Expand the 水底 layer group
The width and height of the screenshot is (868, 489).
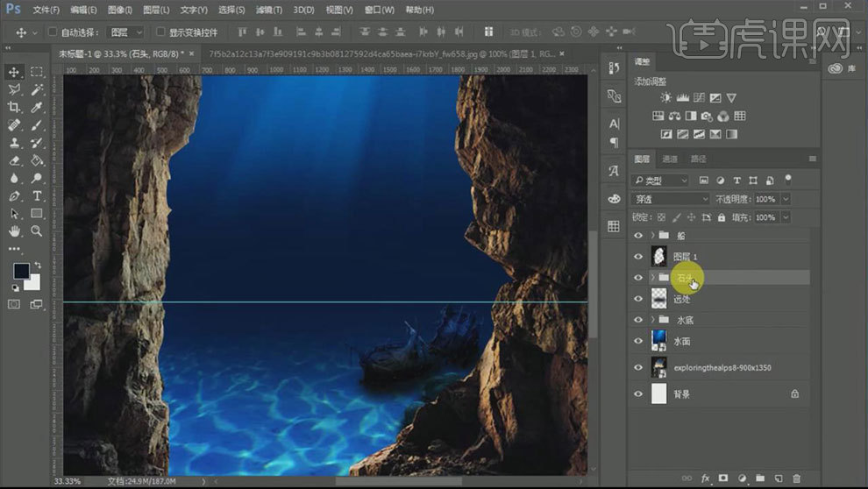coord(652,321)
